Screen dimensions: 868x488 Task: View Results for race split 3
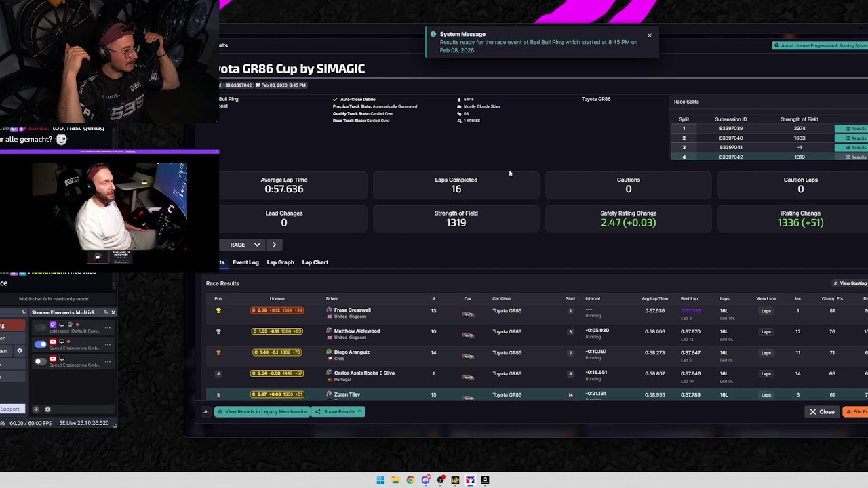[852, 148]
